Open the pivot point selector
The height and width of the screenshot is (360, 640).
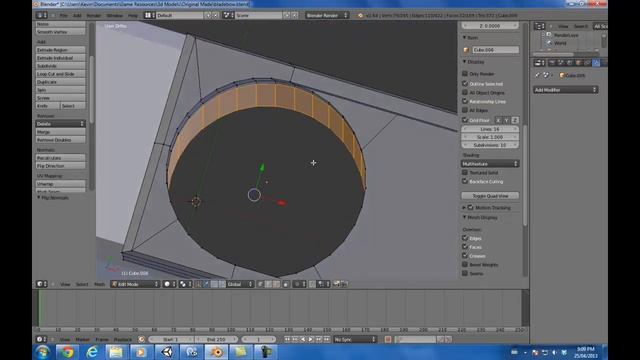tap(185, 284)
